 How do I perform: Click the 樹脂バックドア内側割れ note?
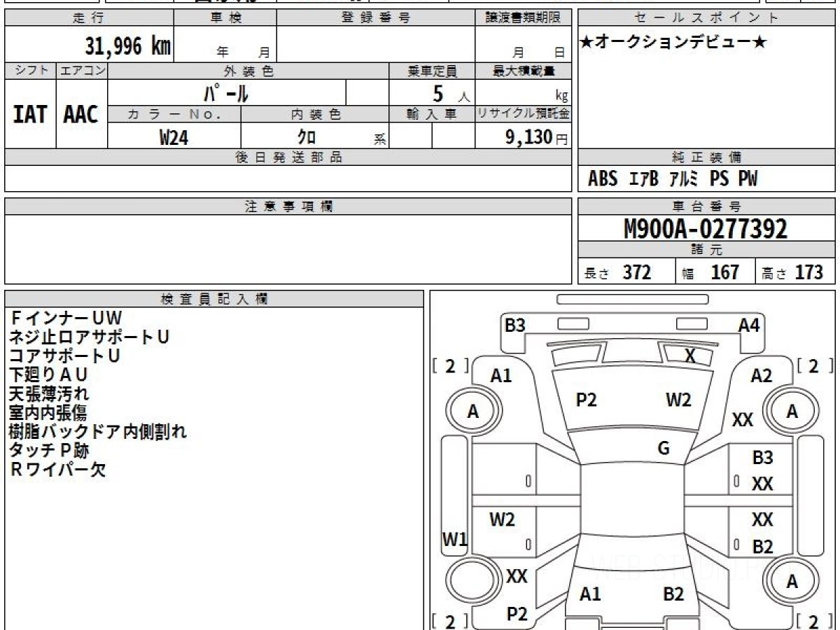click(98, 431)
